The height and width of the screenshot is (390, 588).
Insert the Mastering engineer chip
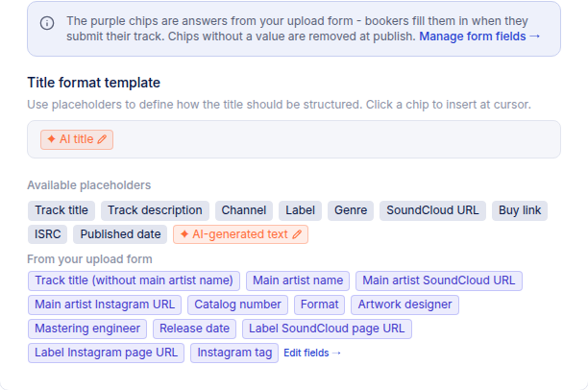87,329
